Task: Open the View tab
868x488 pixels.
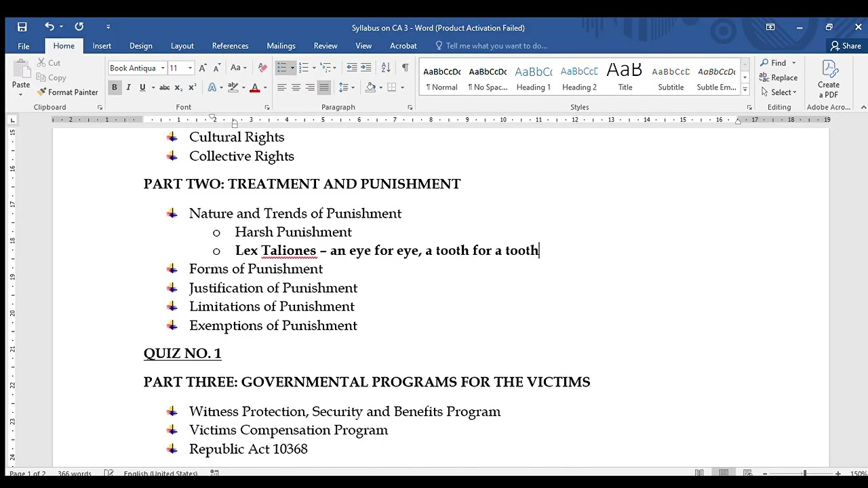Action: click(x=363, y=46)
